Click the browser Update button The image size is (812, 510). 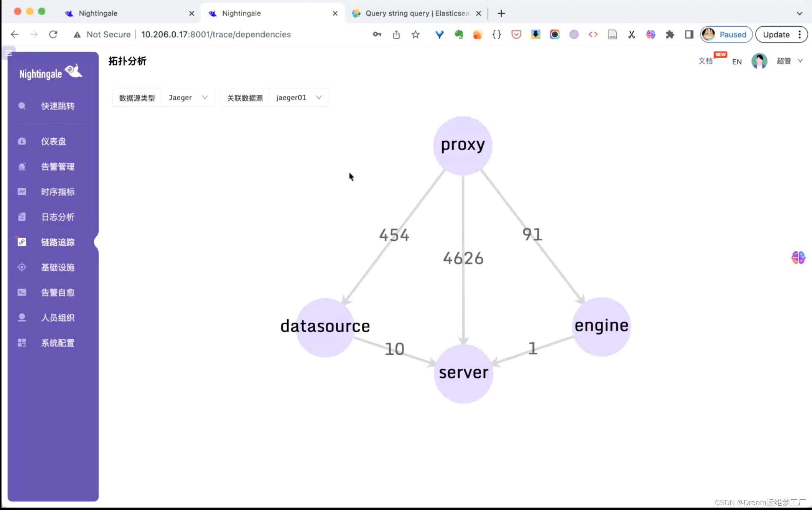click(776, 35)
